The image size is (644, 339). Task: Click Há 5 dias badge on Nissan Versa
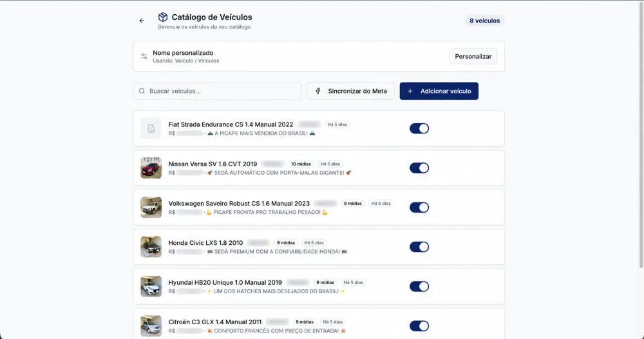(x=330, y=164)
